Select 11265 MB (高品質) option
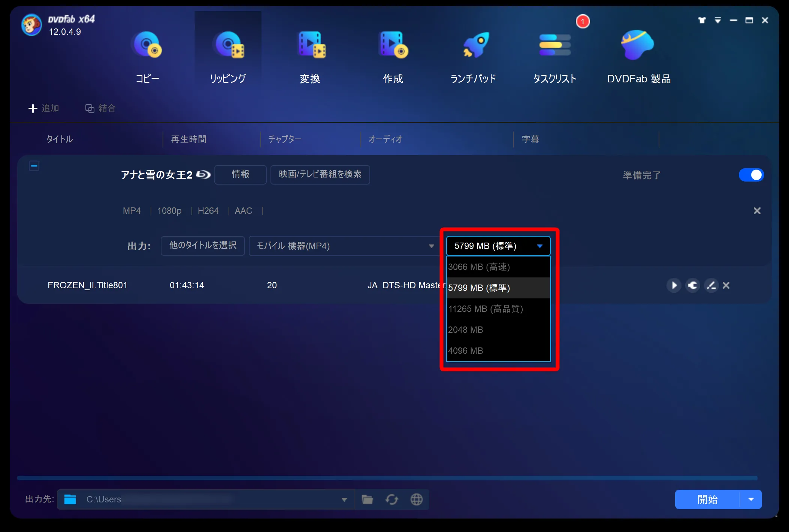This screenshot has height=532, width=789. (x=498, y=309)
